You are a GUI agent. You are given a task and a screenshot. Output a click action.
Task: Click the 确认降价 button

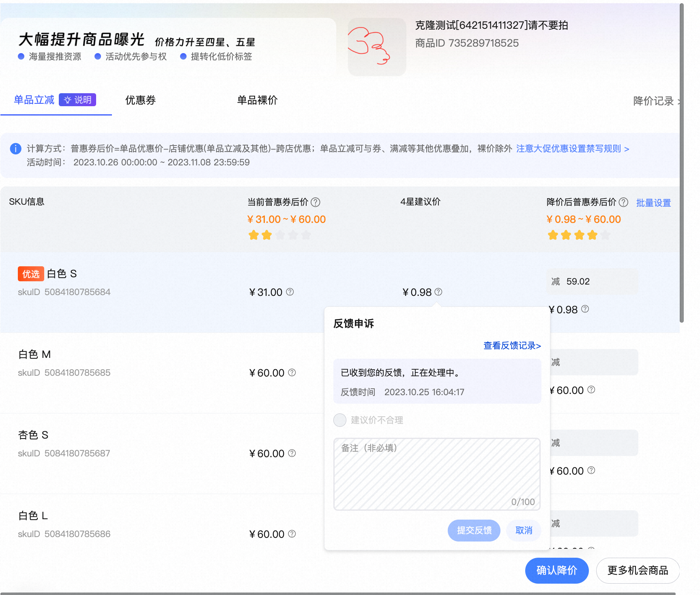(x=557, y=570)
